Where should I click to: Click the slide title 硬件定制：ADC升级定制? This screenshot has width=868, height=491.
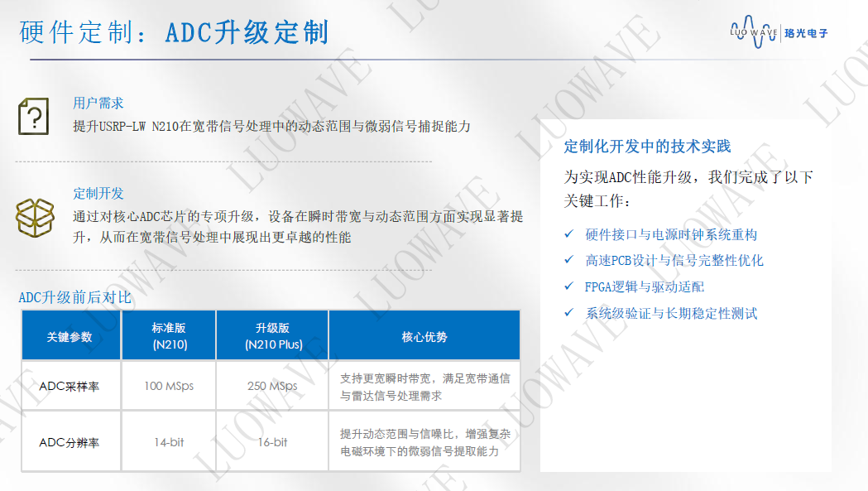174,32
